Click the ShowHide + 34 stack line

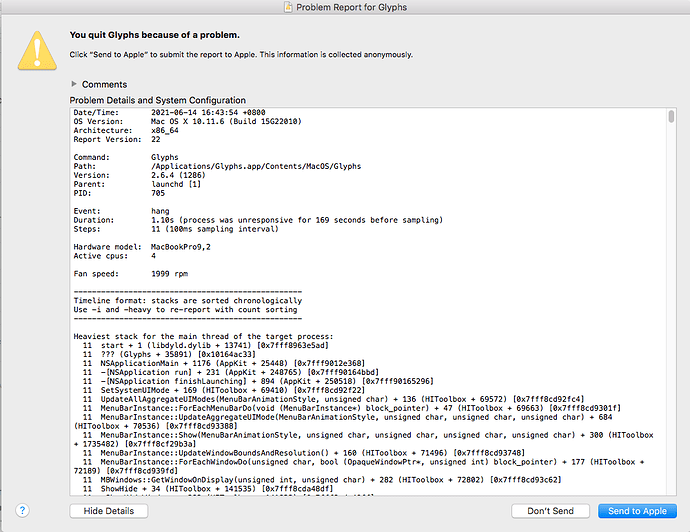[x=208, y=489]
